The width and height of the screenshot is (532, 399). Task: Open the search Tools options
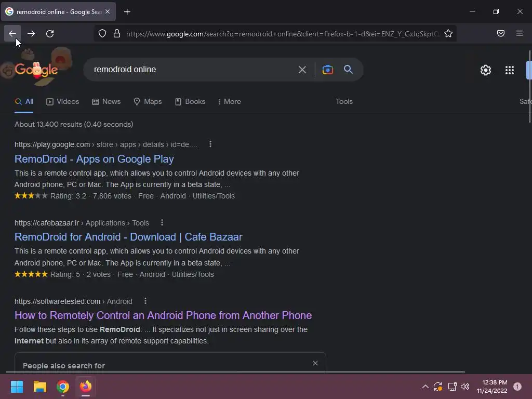(x=344, y=101)
